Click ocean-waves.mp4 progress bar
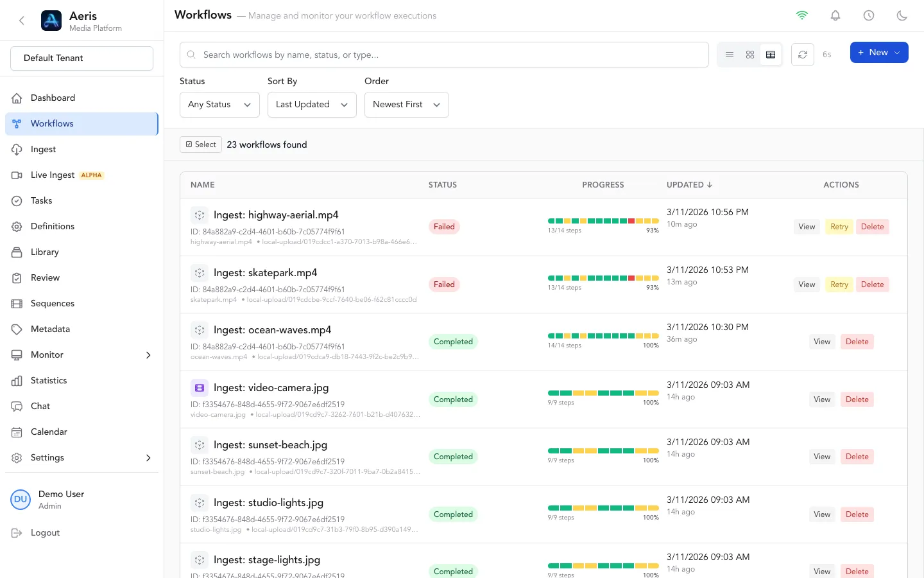924x578 pixels. pos(603,336)
